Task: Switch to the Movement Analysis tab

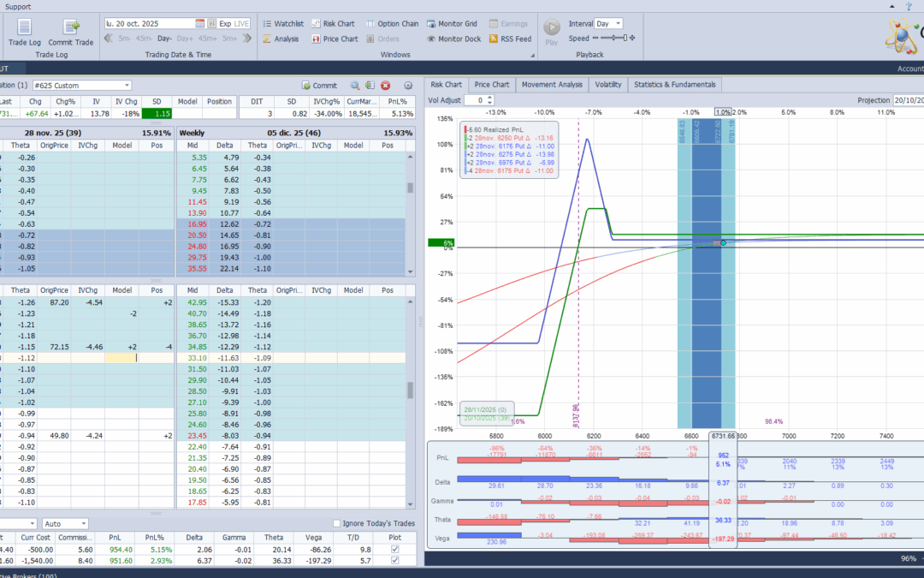Action: point(552,84)
